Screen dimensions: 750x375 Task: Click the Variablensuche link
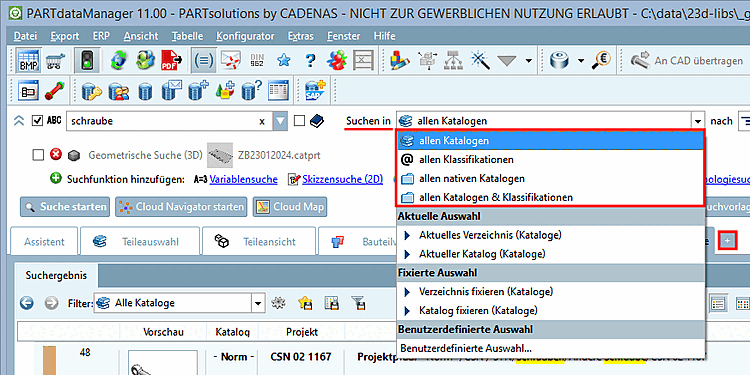243,179
